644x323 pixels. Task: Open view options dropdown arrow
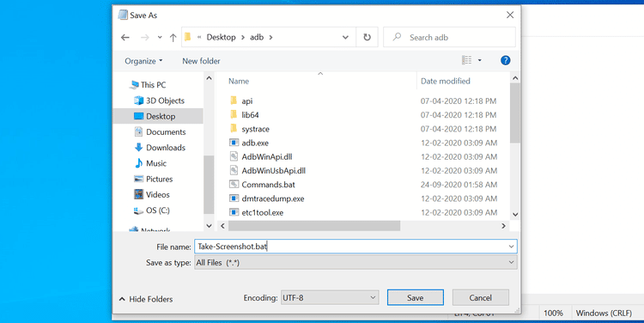click(479, 60)
